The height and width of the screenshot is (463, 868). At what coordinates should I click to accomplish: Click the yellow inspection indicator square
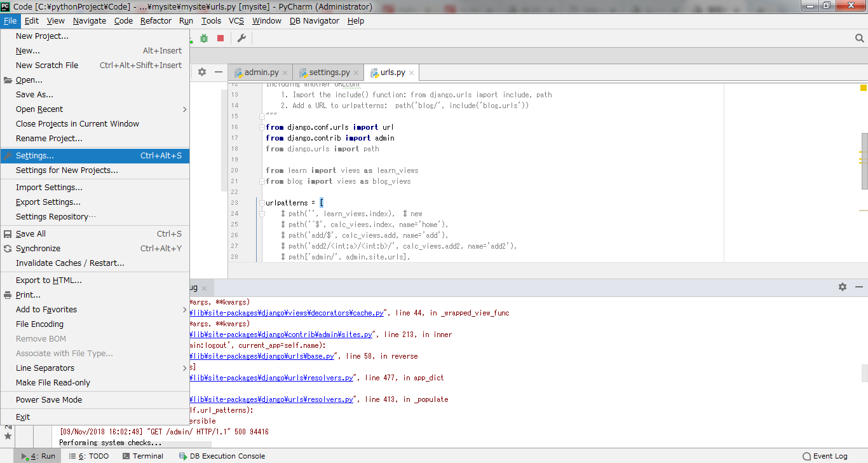(x=864, y=88)
